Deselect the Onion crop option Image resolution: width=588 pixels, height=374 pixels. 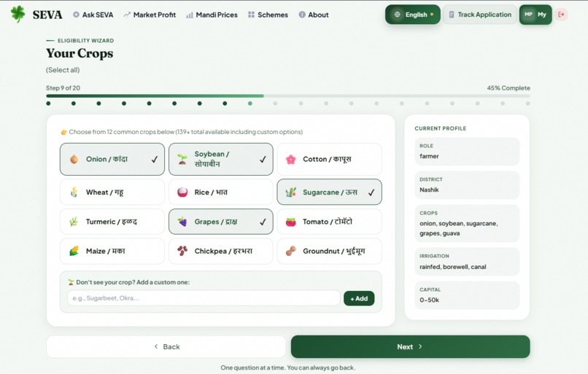[x=112, y=159]
